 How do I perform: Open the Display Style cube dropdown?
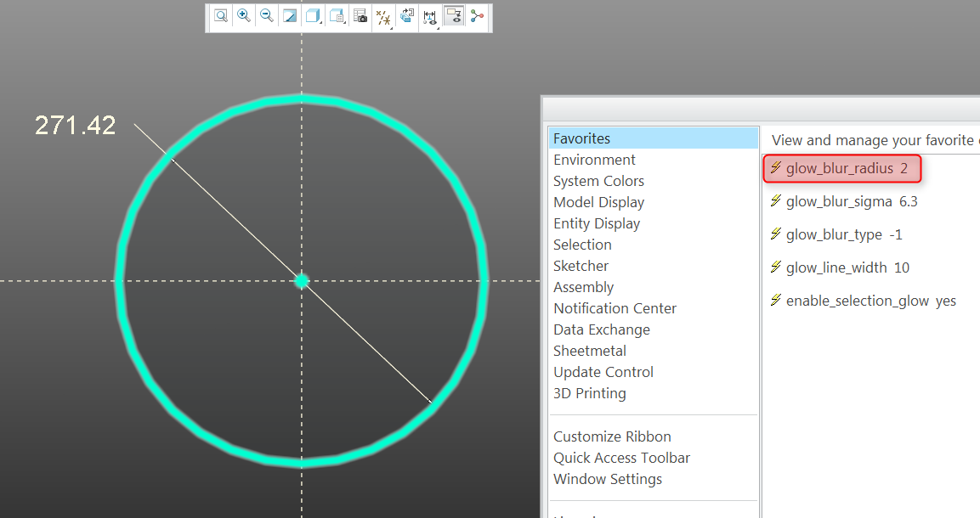click(313, 16)
